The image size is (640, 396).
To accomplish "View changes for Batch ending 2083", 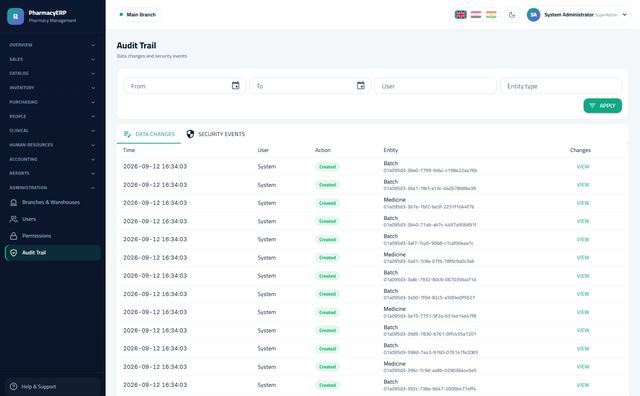I will click(x=582, y=349).
